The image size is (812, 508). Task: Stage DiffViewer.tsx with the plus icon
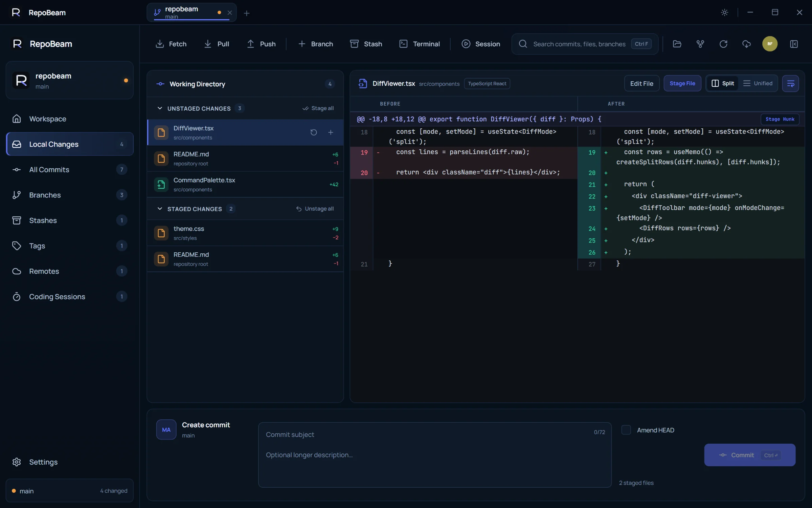tap(331, 132)
